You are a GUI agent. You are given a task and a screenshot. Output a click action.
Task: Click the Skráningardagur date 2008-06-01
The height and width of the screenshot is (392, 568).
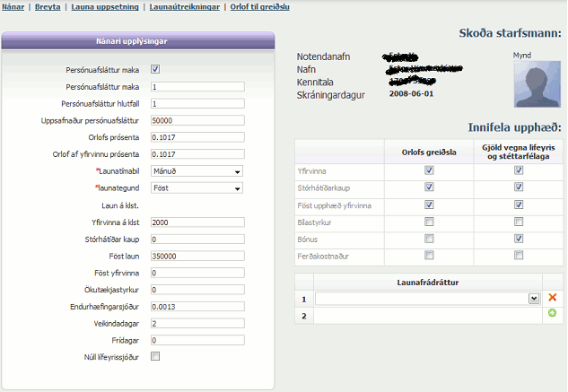pos(411,93)
